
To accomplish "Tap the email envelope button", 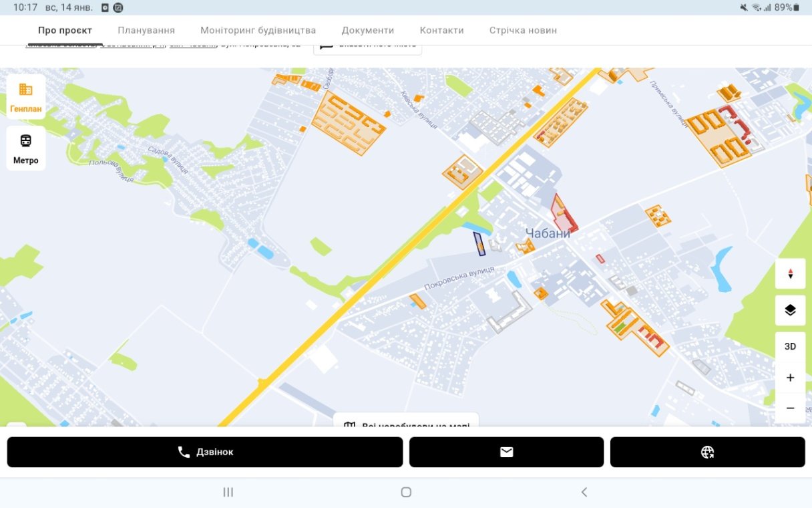I will [x=506, y=453].
